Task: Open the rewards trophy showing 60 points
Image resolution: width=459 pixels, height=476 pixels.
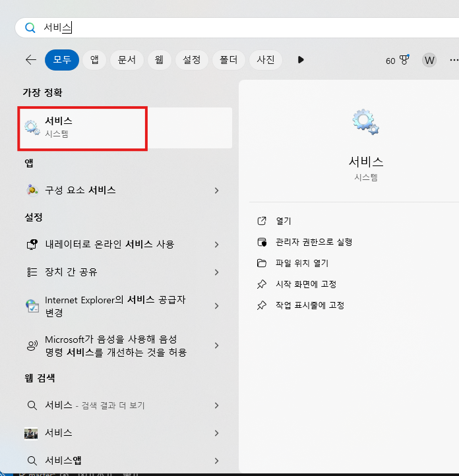Action: point(398,60)
